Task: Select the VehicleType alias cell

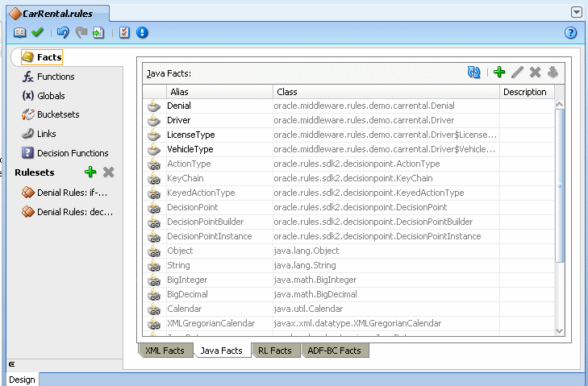Action: tap(219, 150)
